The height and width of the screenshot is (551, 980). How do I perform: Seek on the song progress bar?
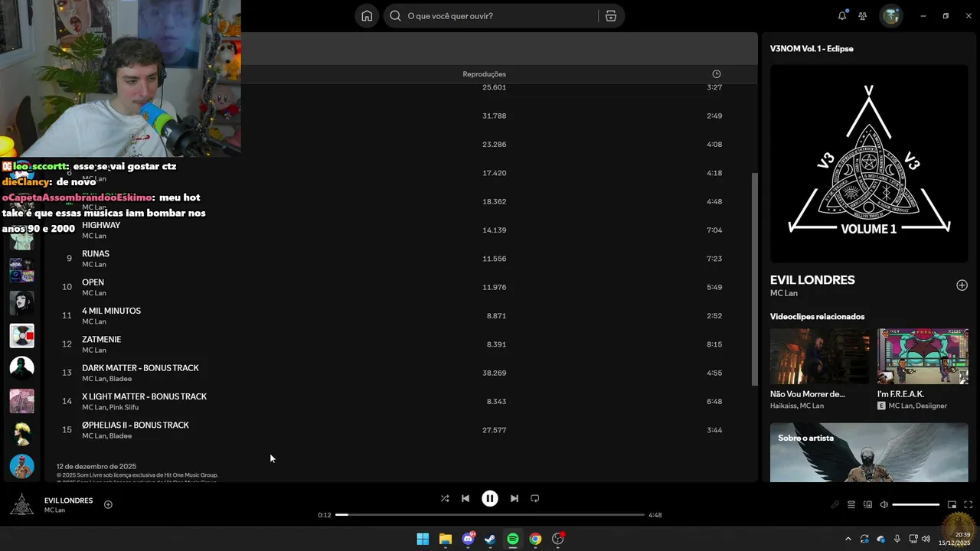490,515
